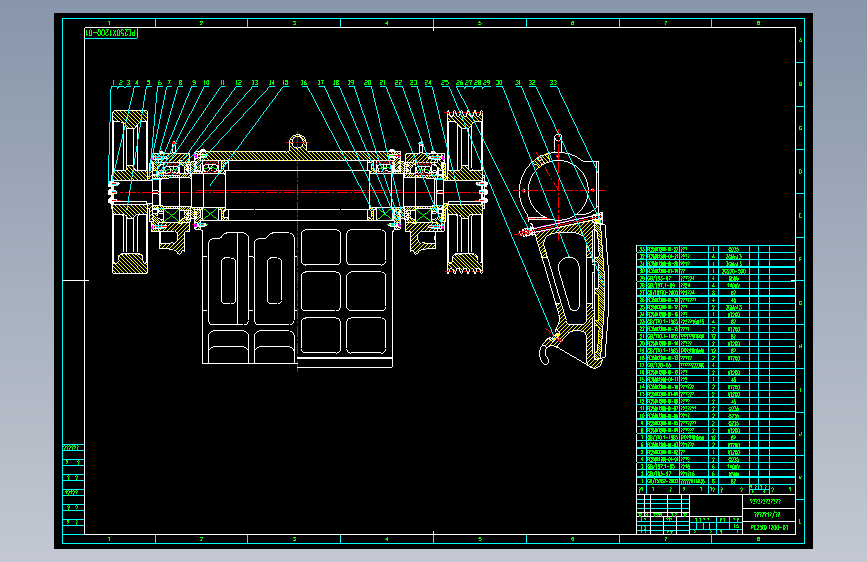
Task: Click part callout number 30
Action: tap(499, 83)
